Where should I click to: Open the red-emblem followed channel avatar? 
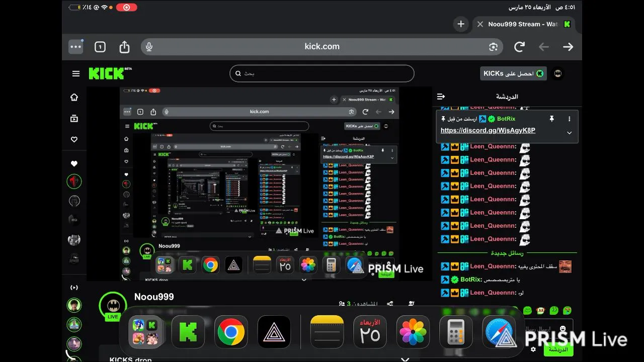tap(74, 182)
